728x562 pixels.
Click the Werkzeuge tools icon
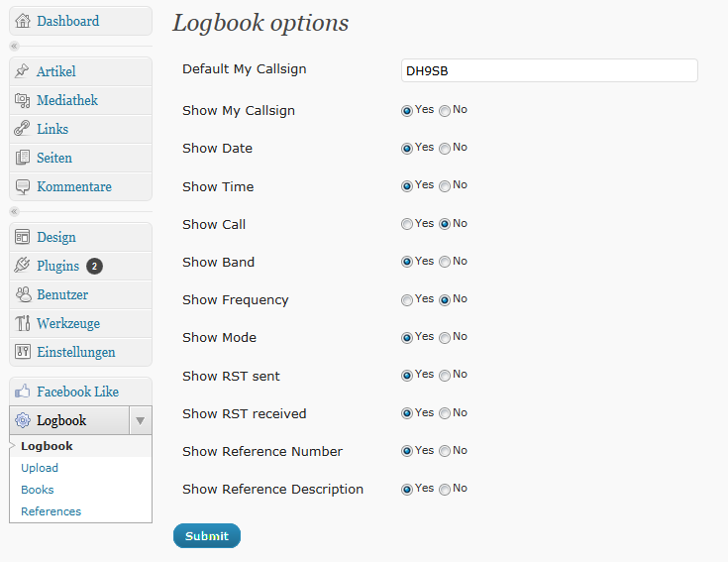coord(22,323)
